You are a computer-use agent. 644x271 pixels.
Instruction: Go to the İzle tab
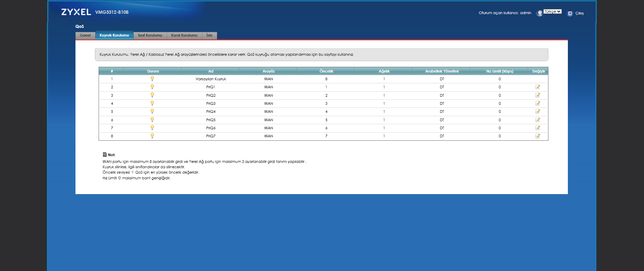(209, 35)
